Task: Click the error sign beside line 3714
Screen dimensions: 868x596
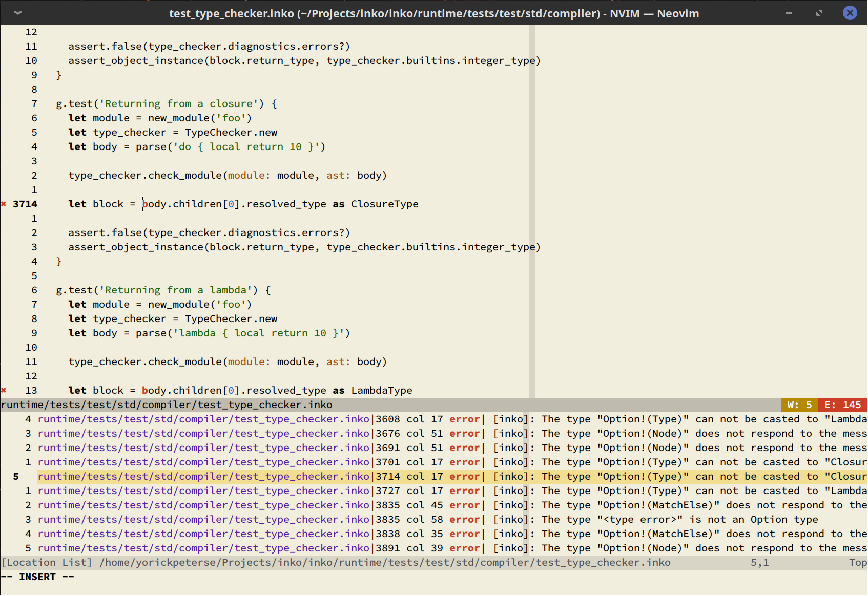Action: coord(4,204)
